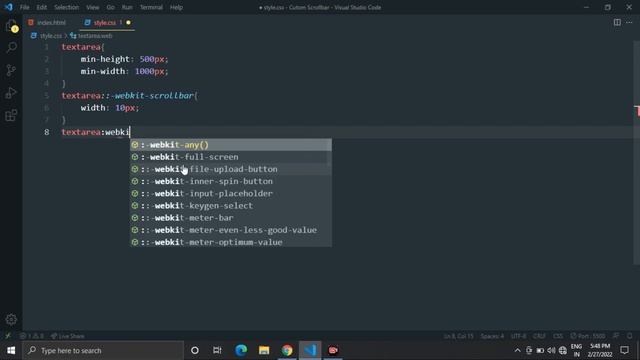Open Cortana circle on taskbar
The image size is (640, 360).
click(x=195, y=350)
